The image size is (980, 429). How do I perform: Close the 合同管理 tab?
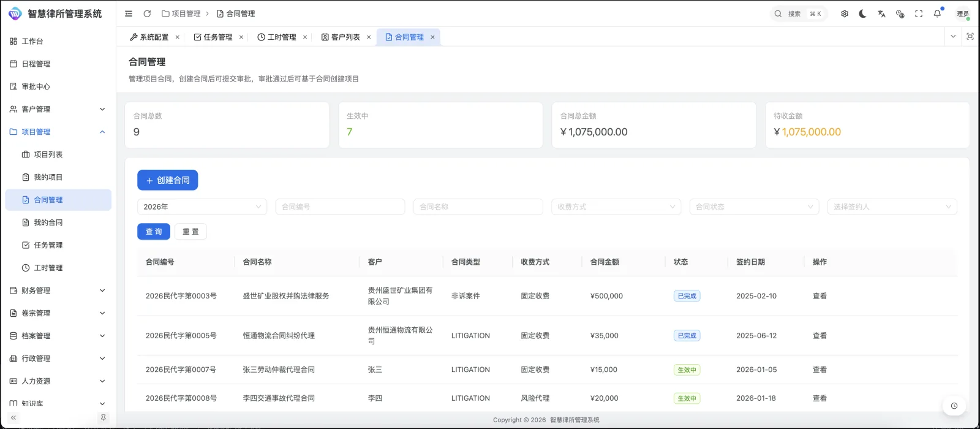point(432,37)
